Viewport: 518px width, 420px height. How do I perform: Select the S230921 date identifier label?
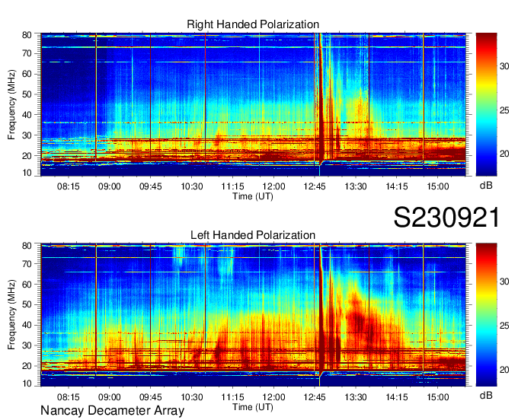click(x=446, y=218)
